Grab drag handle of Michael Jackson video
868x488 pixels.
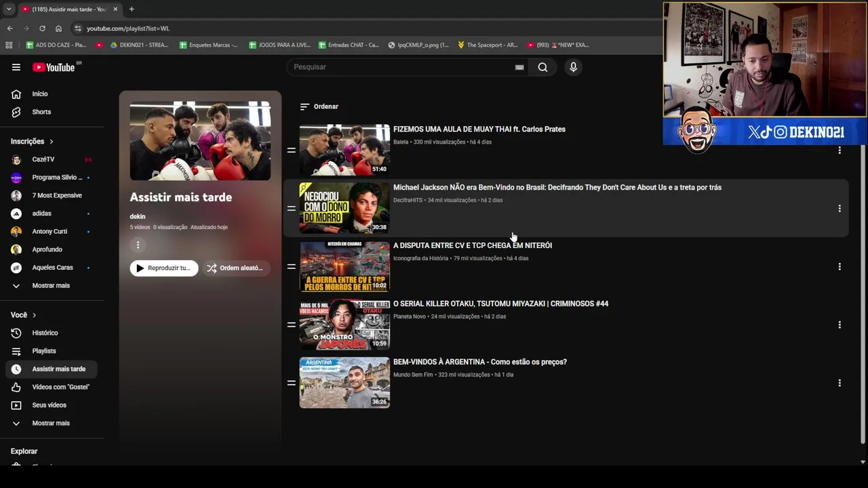291,208
